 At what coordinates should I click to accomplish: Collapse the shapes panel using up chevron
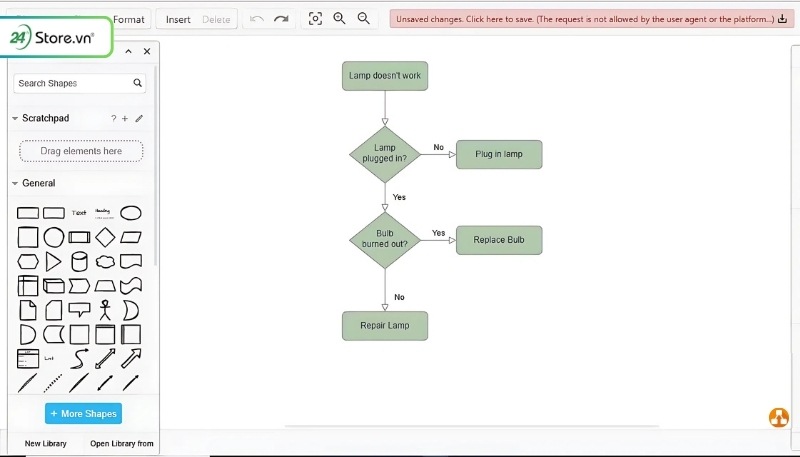[x=128, y=51]
